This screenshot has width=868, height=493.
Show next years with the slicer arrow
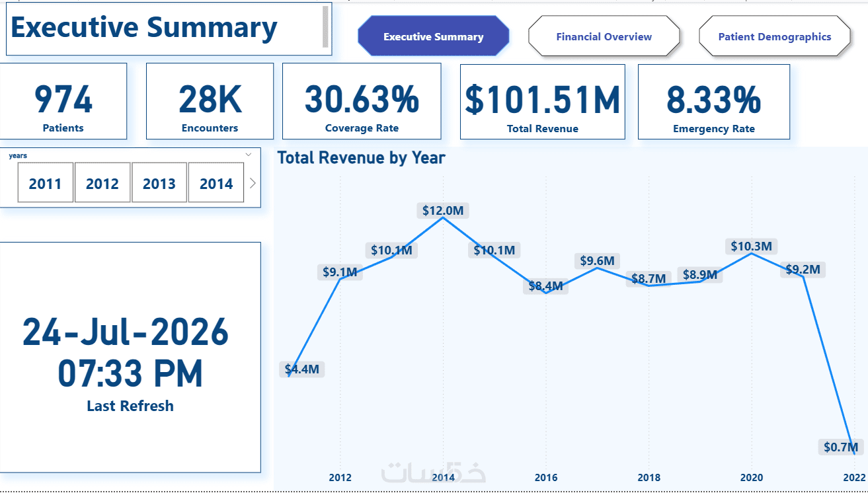click(253, 183)
